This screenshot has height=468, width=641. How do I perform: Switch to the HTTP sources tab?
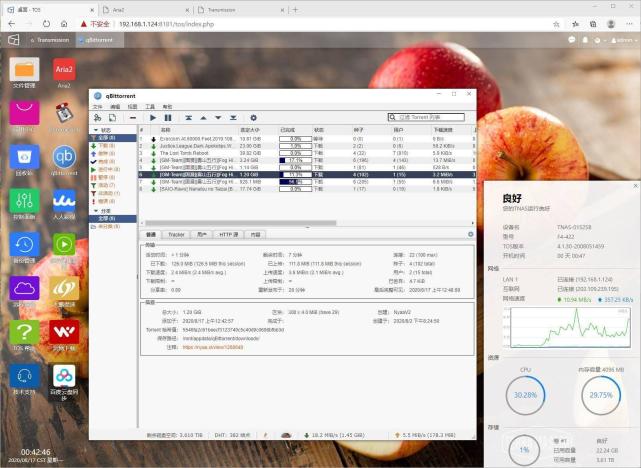(229, 235)
